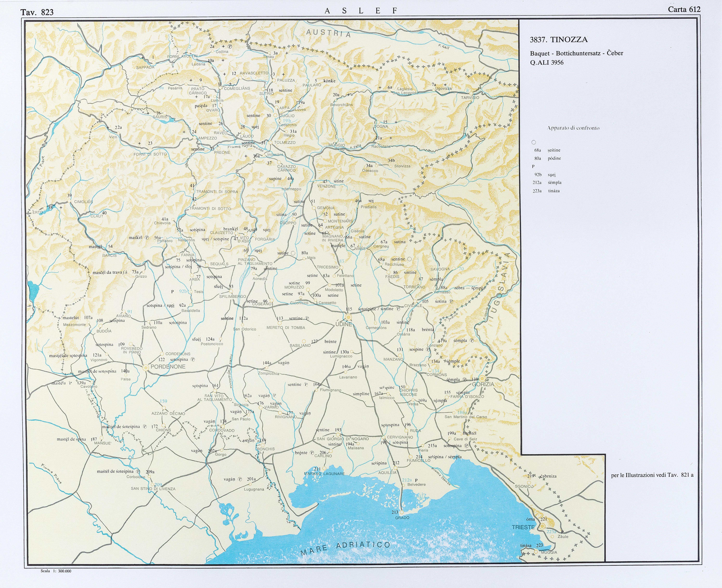Click the 'Scala 1: 300.000' scale note

pyautogui.click(x=56, y=571)
